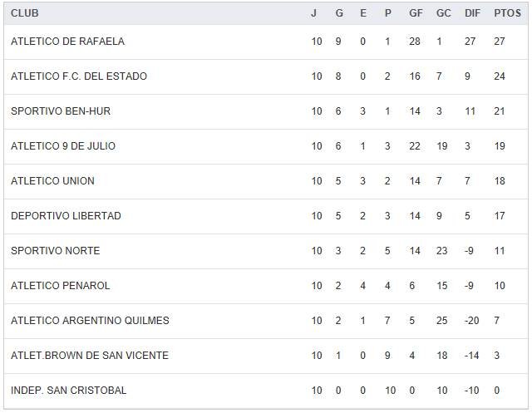
Task: Select the ATLET.BROWN DE SAN VICENTE club name
Action: pos(90,356)
